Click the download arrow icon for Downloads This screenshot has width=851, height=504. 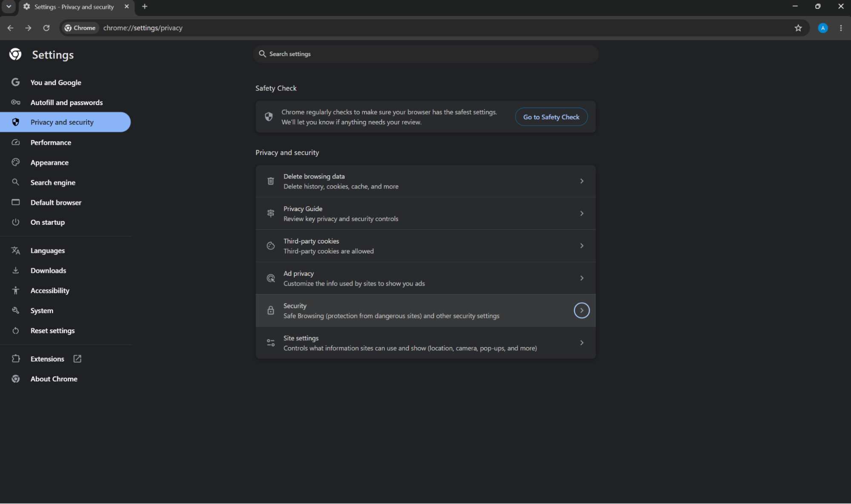[16, 270]
